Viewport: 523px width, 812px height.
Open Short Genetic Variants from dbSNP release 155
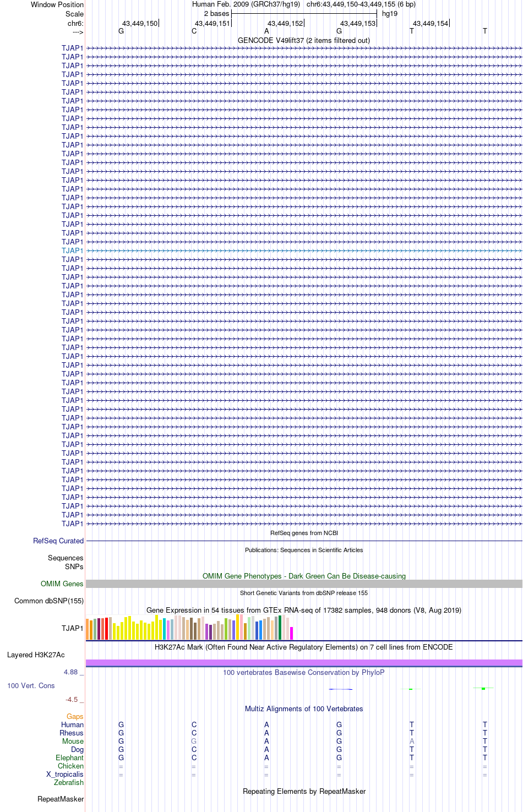point(304,593)
